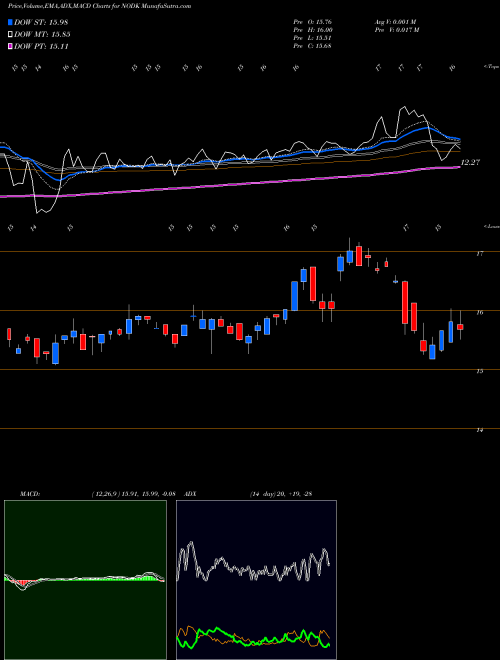Click the 'ADX' panel heading
This screenshot has width=500, height=660.
[x=190, y=494]
